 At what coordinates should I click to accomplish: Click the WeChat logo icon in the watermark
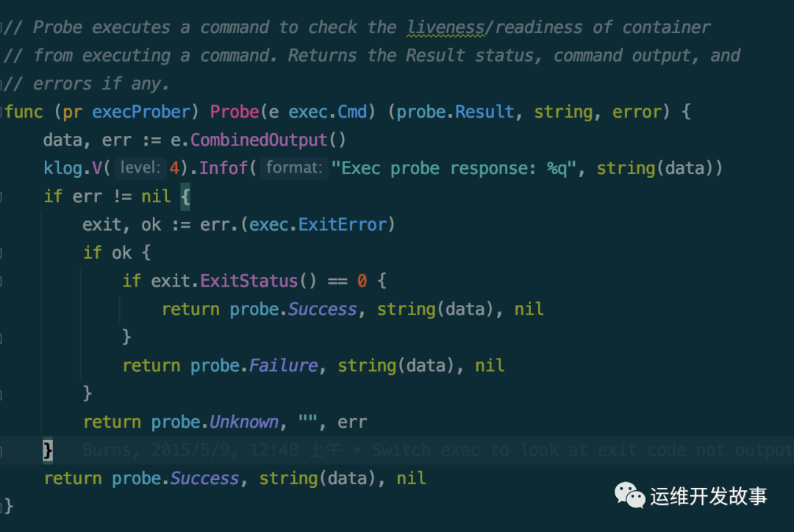pos(630,495)
